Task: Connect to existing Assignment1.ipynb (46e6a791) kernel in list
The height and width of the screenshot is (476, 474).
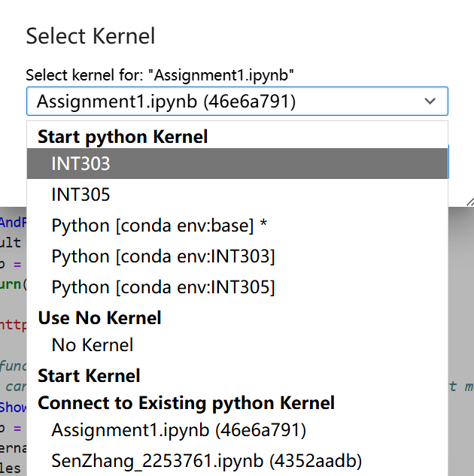Action: (178, 430)
